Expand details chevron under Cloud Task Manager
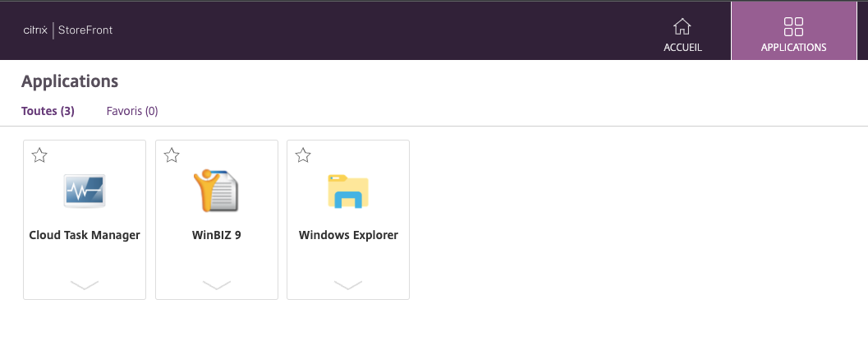This screenshot has height=341, width=868. click(x=84, y=284)
